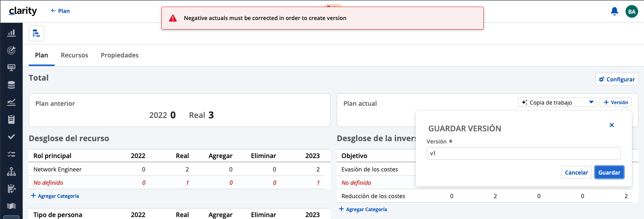Open the hierarchy org chart sidebar icon
Image resolution: width=644 pixels, height=219 pixels.
click(11, 171)
